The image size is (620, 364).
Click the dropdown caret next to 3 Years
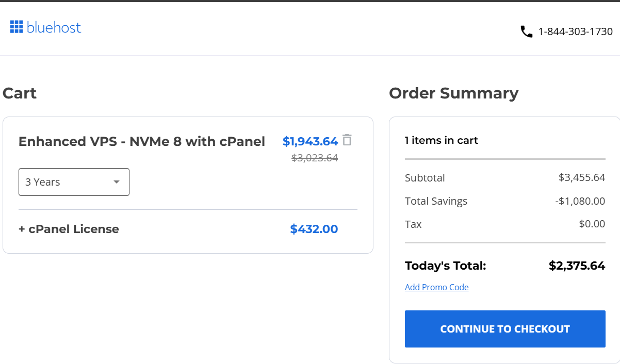tap(118, 181)
